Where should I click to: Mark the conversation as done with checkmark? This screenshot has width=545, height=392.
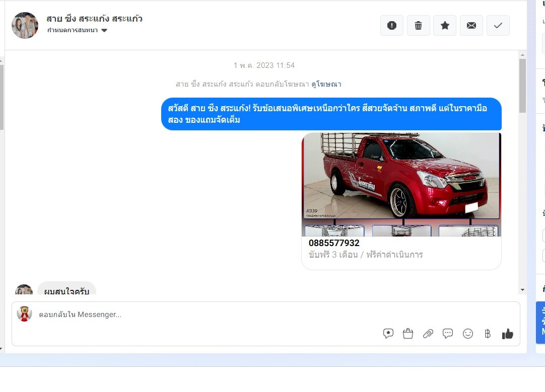(x=498, y=26)
